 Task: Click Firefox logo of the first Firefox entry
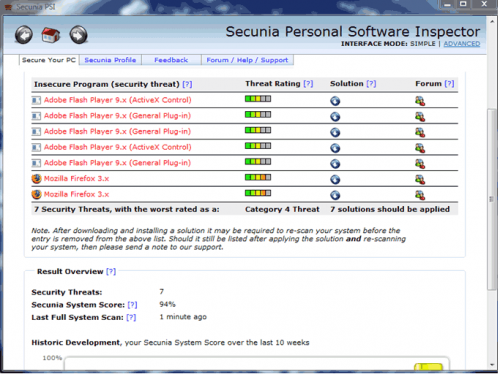pos(36,178)
